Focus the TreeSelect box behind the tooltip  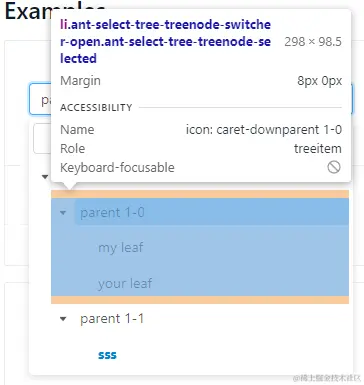40,99
